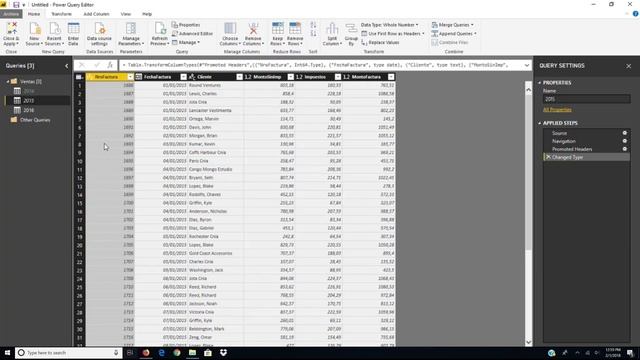Click the Remove Rows icon
The height and width of the screenshot is (360, 640).
coord(295,29)
